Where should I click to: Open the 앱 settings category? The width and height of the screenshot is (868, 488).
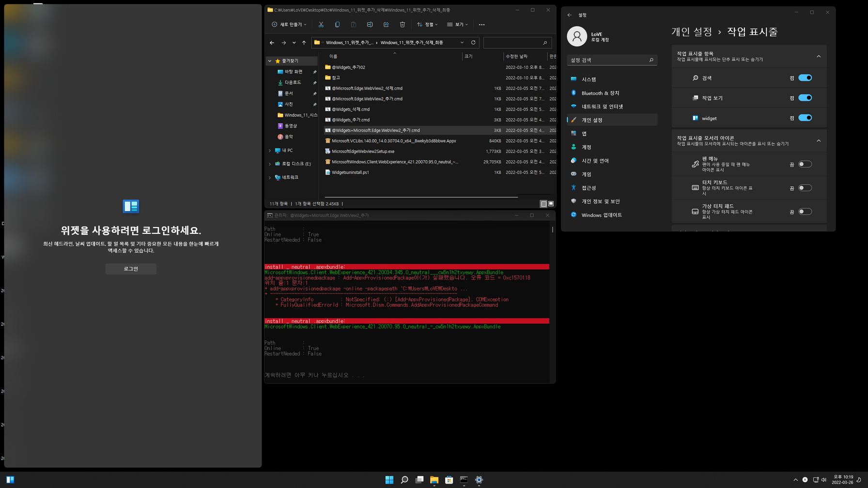(x=612, y=134)
